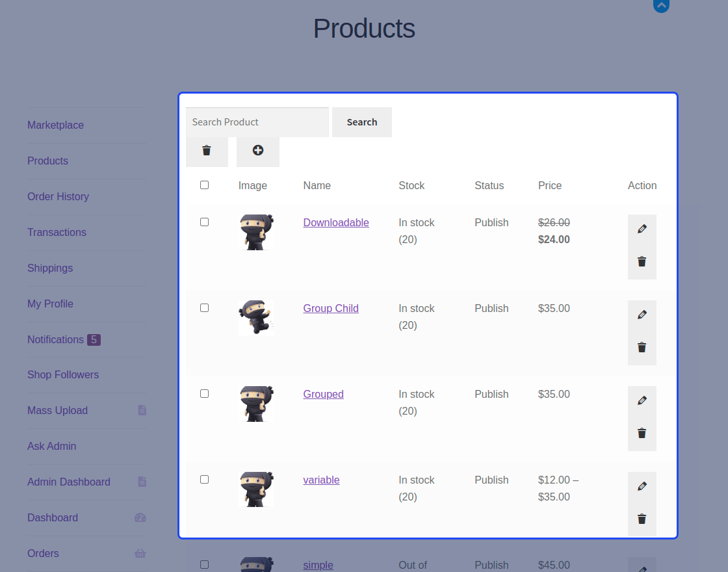
Task: Check the checkbox for the simple product row
Action: click(204, 565)
